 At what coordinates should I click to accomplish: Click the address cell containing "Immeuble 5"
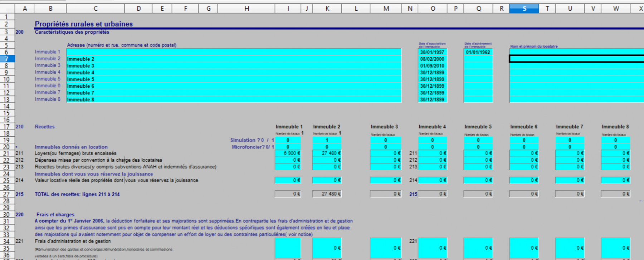[x=234, y=79]
